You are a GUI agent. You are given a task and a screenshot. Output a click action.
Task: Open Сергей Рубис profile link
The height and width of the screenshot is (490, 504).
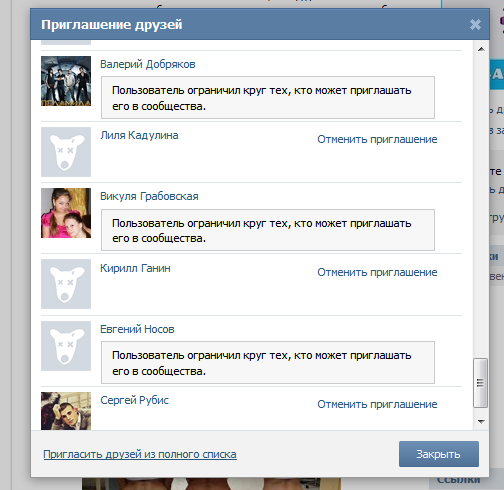pyautogui.click(x=135, y=400)
